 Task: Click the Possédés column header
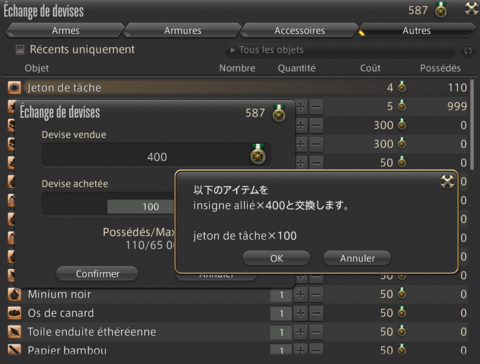tap(440, 68)
